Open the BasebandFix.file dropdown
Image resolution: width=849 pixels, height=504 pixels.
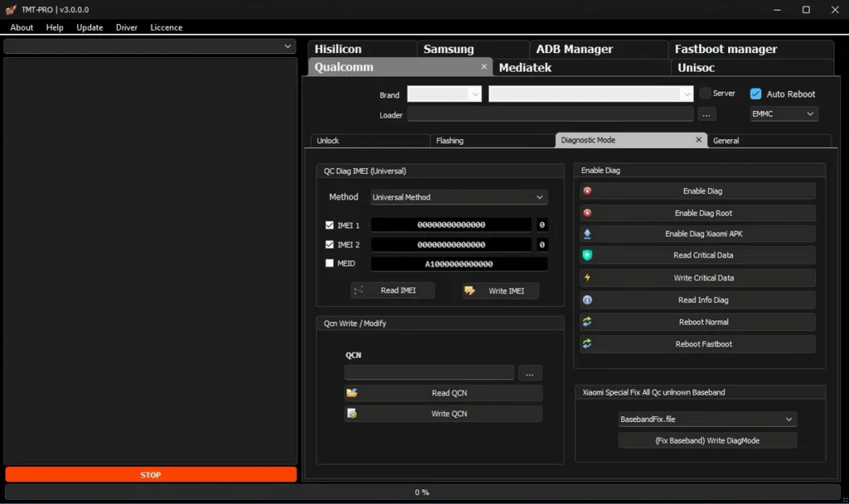(x=707, y=419)
